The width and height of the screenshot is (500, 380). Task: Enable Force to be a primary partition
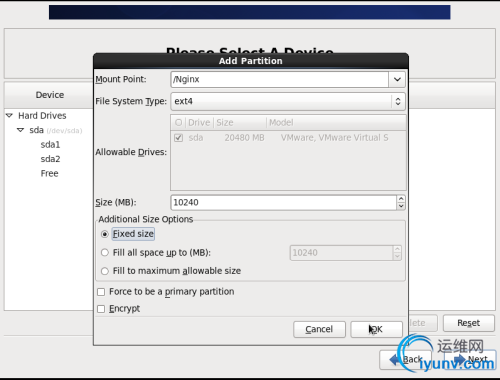click(101, 292)
